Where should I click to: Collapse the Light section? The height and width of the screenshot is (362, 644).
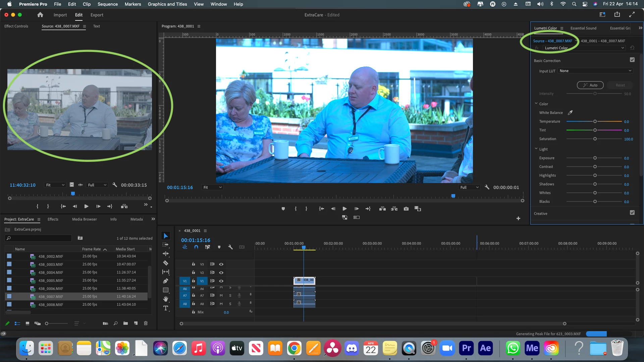(536, 149)
